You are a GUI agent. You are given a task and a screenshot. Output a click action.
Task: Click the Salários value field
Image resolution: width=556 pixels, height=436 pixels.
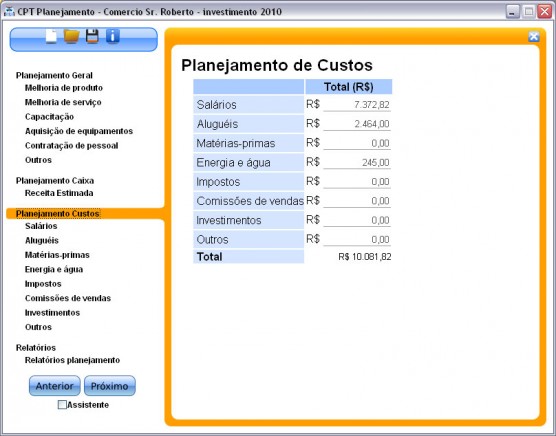(357, 105)
